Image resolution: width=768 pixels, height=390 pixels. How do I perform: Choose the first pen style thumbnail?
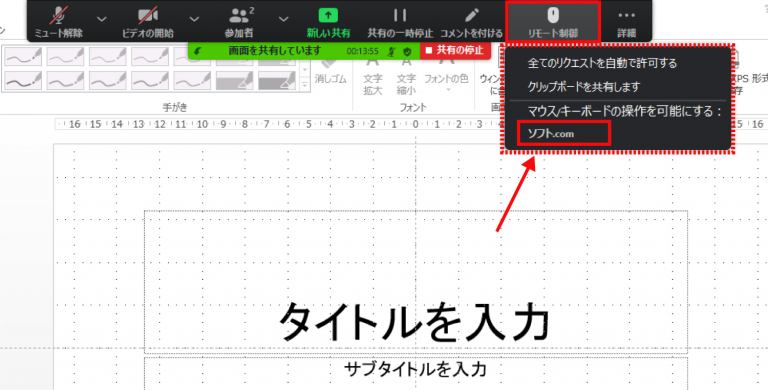click(24, 57)
